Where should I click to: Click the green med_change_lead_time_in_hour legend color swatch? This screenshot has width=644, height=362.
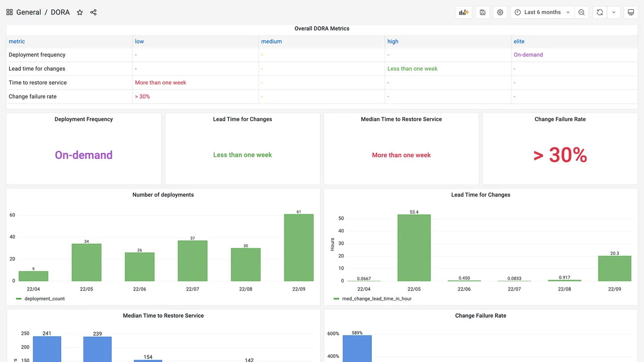(337, 299)
